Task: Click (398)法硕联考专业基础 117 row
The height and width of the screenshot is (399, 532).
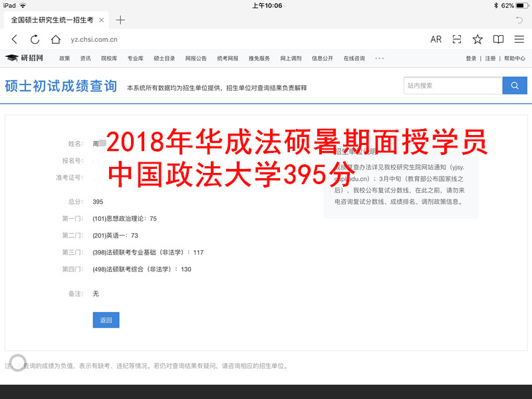Action: [x=148, y=253]
